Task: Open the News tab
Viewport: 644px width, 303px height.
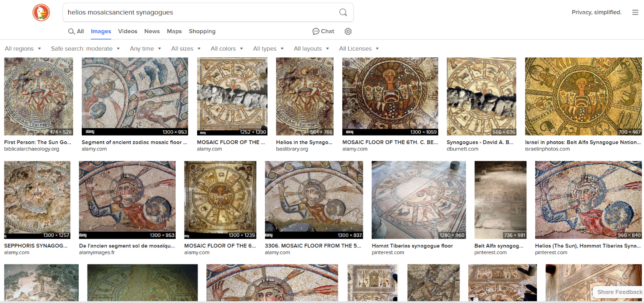Action: pos(152,31)
